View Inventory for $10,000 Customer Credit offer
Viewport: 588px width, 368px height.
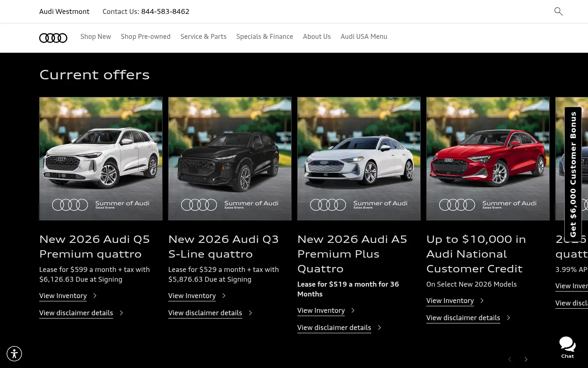click(450, 301)
